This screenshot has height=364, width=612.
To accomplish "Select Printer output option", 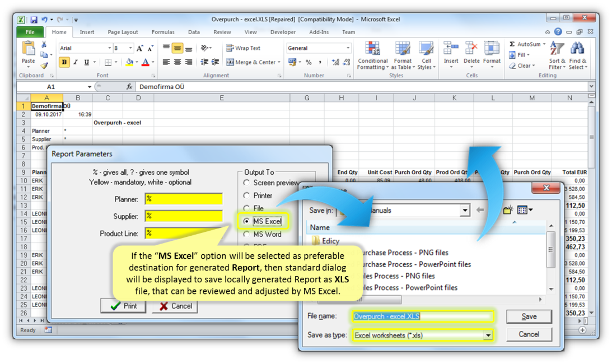I will [246, 195].
